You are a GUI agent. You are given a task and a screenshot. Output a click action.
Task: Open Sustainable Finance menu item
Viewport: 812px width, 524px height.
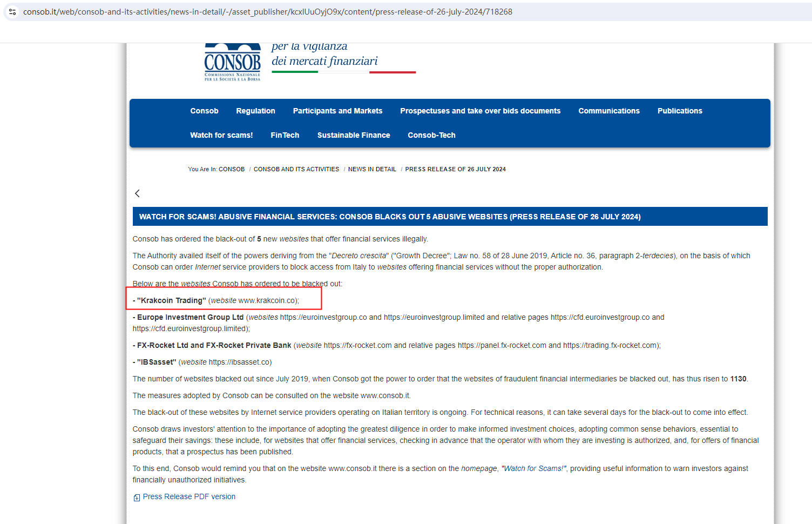pos(354,135)
